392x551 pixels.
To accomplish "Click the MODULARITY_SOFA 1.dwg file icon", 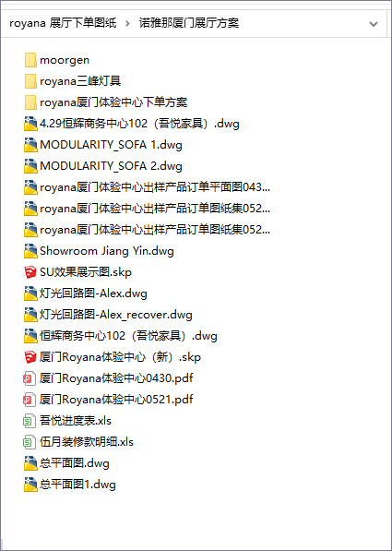I will (30, 145).
